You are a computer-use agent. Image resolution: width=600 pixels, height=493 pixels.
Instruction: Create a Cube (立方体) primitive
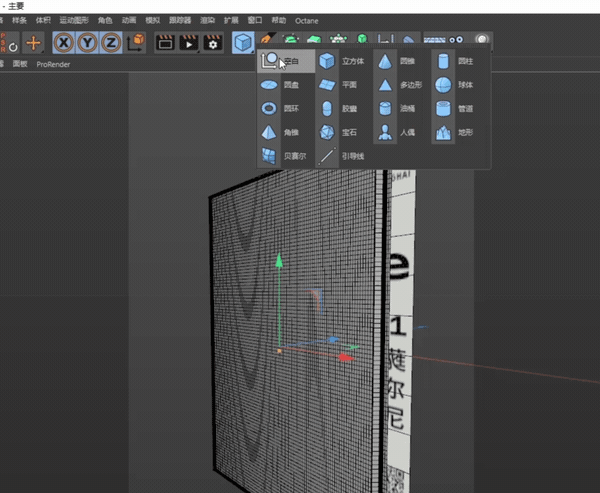[342, 61]
